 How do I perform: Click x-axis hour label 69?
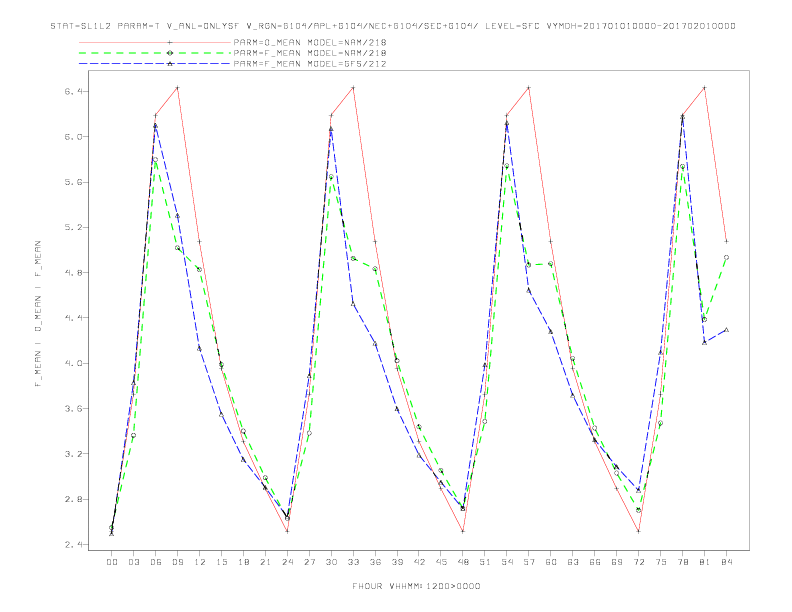(x=617, y=562)
